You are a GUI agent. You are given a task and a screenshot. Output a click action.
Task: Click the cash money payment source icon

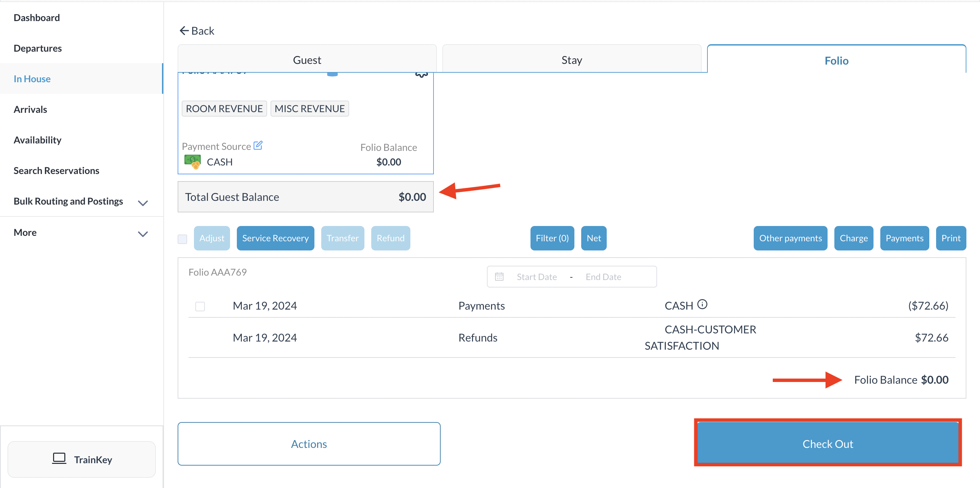(193, 161)
